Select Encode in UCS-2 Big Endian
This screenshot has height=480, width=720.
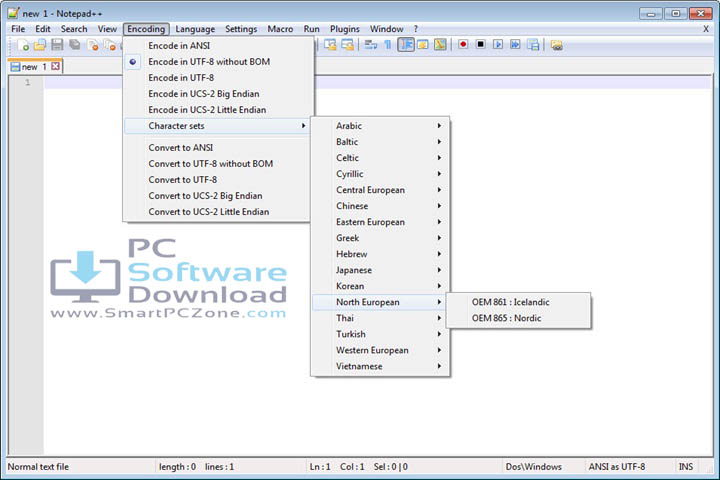coord(219,94)
